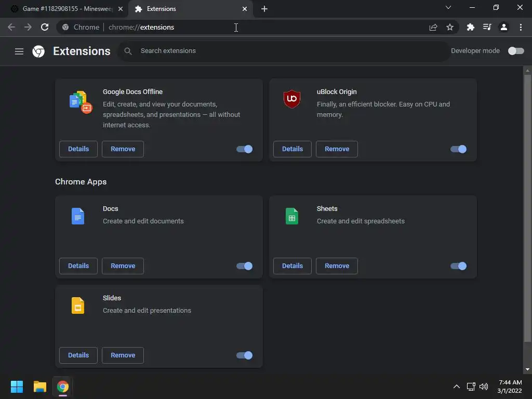The image size is (532, 399).
Task: Show hidden icons in the system tray
Action: pyautogui.click(x=457, y=387)
